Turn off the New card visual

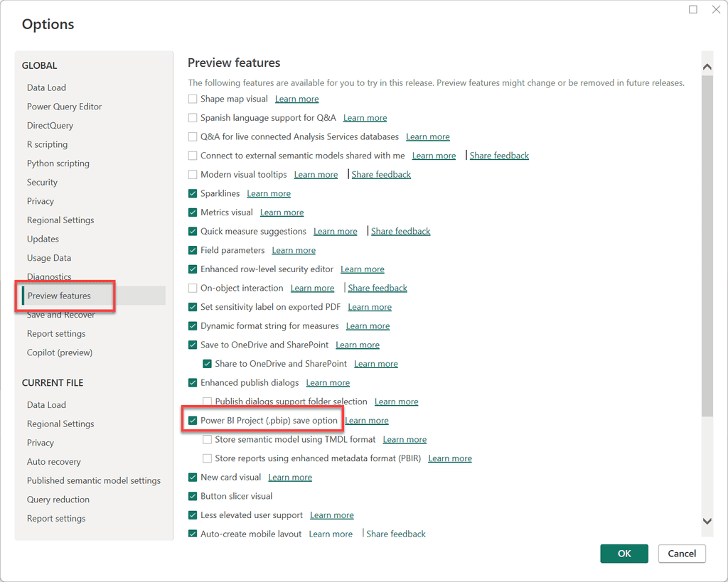[x=192, y=477]
